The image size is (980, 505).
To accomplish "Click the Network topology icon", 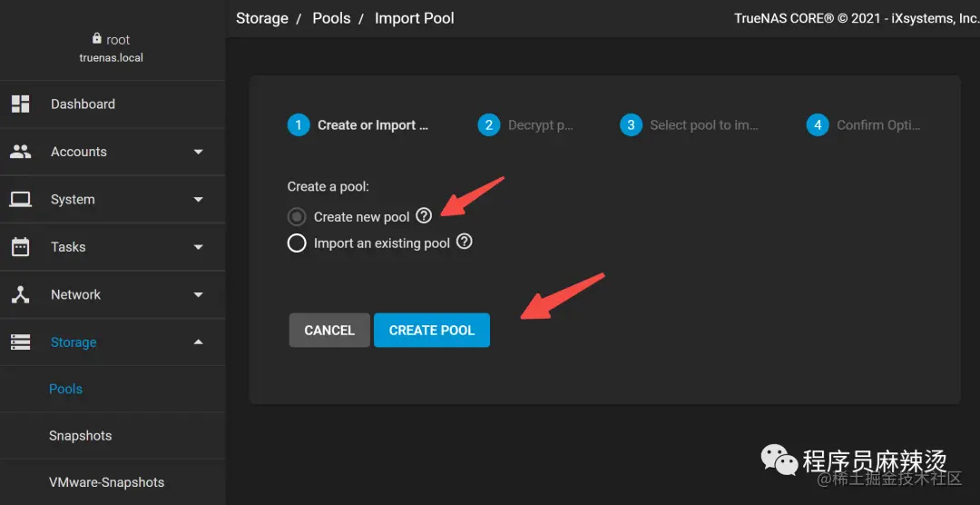I will point(21,294).
